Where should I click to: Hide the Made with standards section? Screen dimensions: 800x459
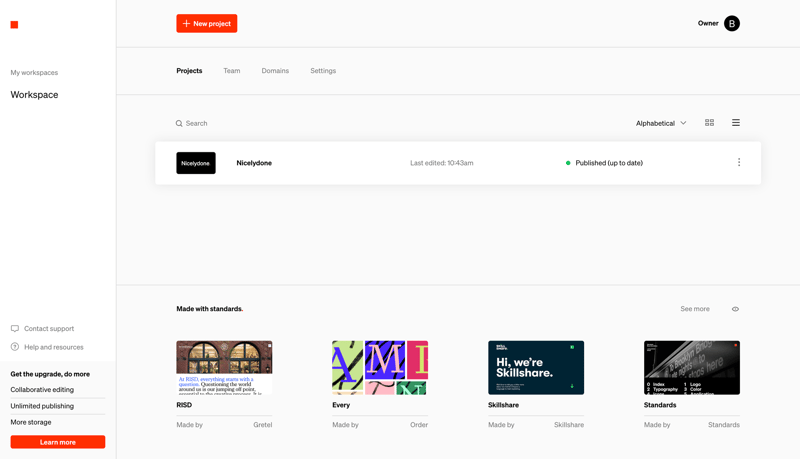pyautogui.click(x=735, y=309)
